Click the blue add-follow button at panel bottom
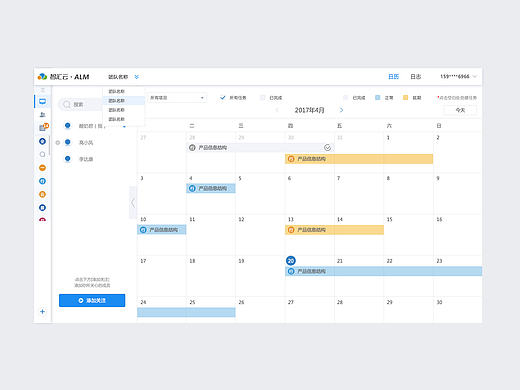The image size is (520, 390). tap(92, 300)
